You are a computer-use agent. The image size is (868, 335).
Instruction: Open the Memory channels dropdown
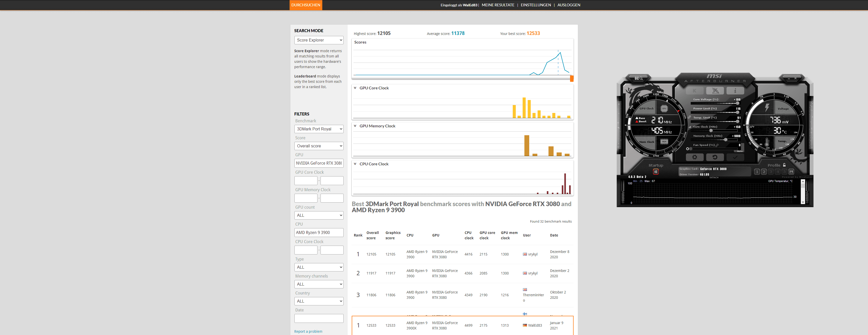[x=319, y=284]
